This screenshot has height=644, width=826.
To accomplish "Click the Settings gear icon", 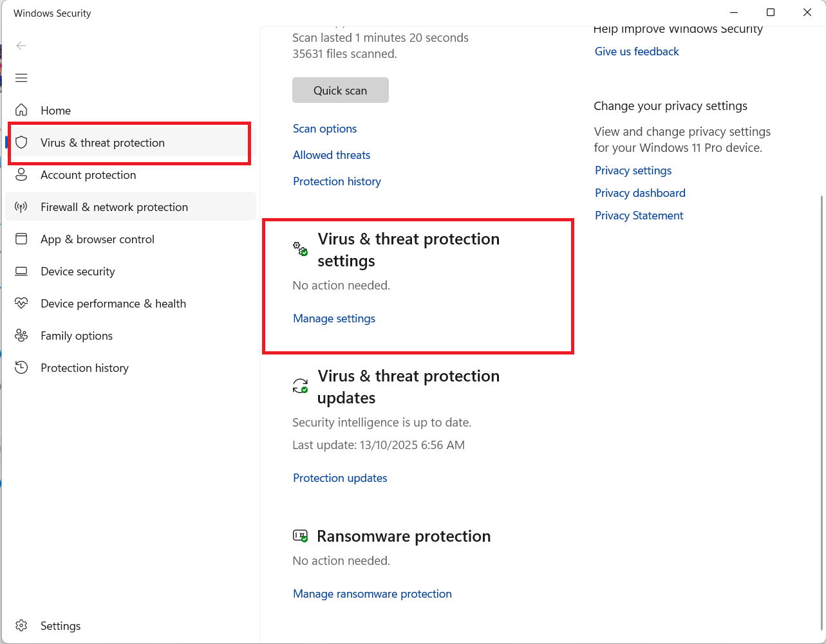I will (x=21, y=626).
